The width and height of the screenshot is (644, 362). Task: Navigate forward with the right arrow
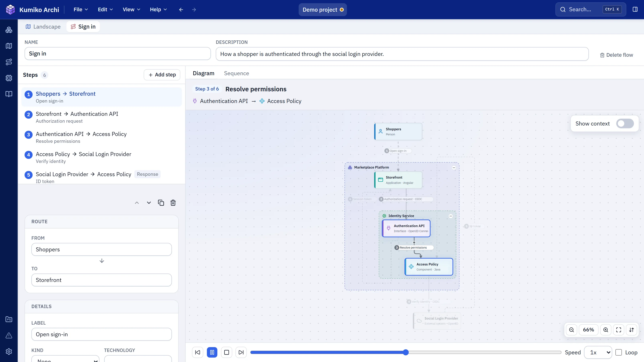click(194, 9)
